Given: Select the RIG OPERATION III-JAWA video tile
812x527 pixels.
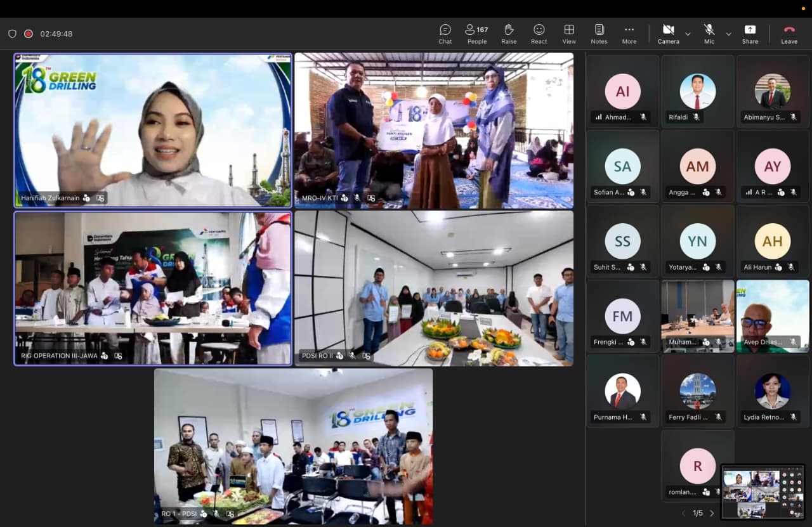Looking at the screenshot, I should tap(153, 288).
